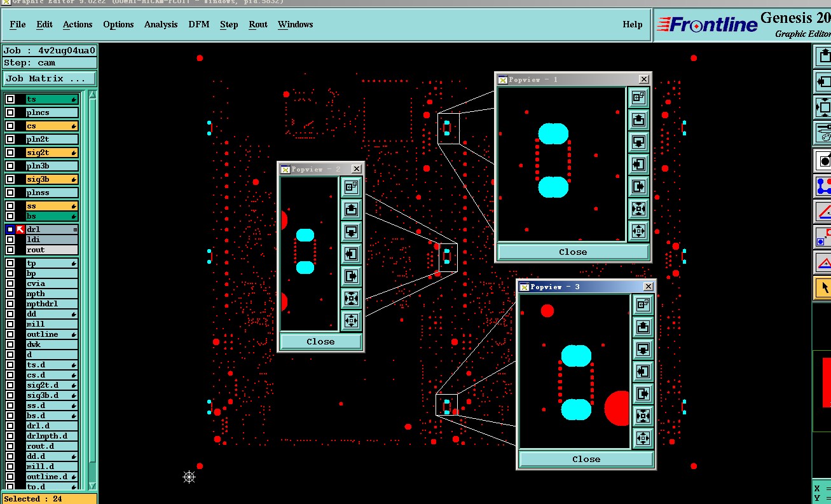Open the DFM menu
Viewport: 831px width, 504px height.
(x=198, y=24)
